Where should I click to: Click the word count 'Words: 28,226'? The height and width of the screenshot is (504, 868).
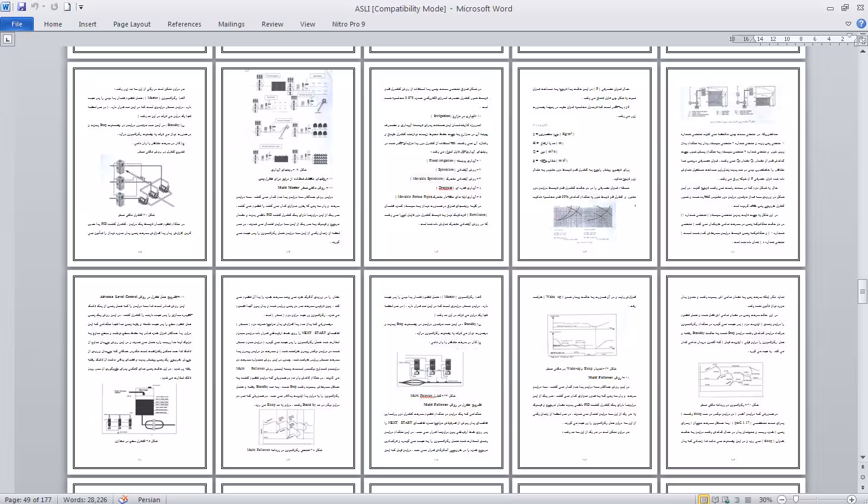point(85,499)
